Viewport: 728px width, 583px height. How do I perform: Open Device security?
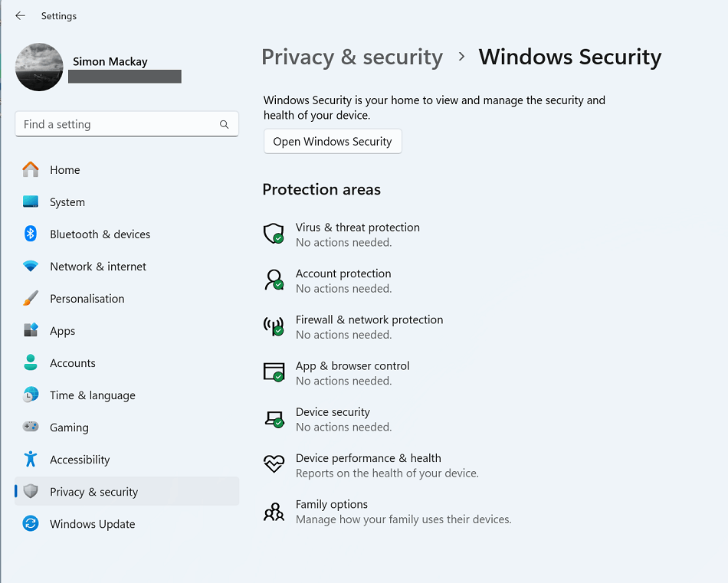[x=333, y=411]
